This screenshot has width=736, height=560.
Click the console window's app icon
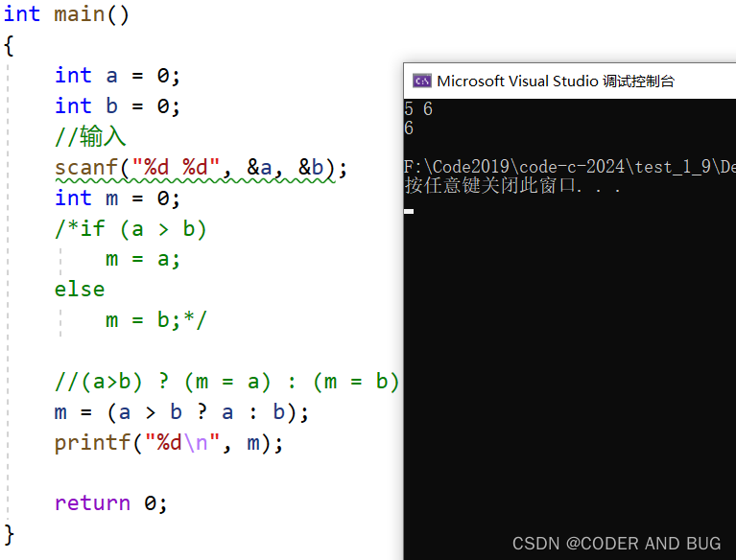coord(421,81)
